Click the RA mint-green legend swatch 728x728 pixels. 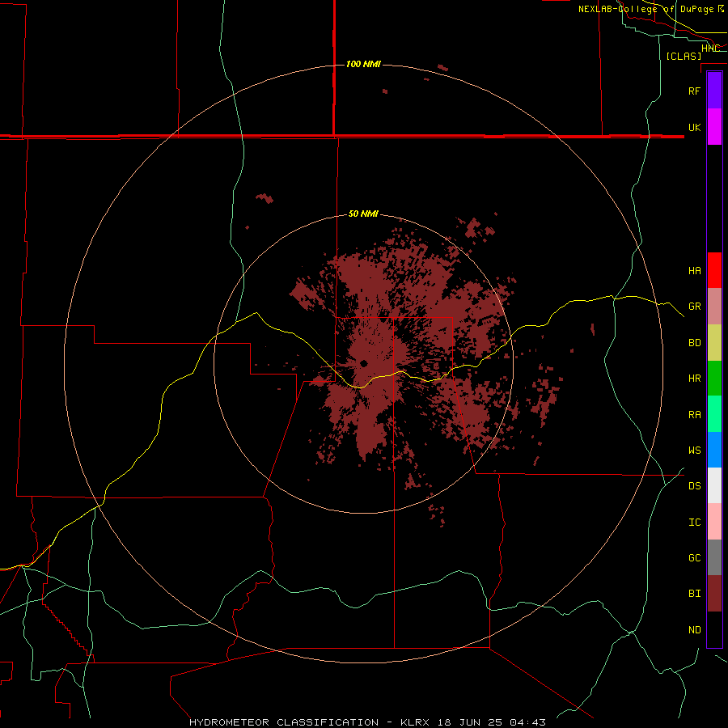pyautogui.click(x=714, y=414)
